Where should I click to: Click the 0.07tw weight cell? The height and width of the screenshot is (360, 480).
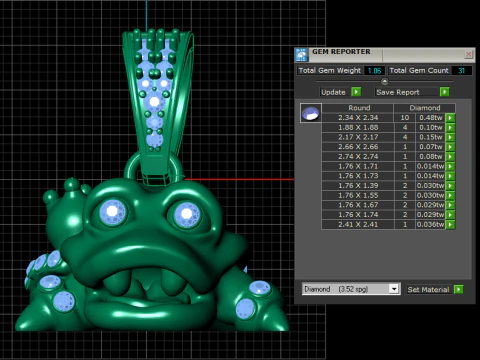pos(430,147)
